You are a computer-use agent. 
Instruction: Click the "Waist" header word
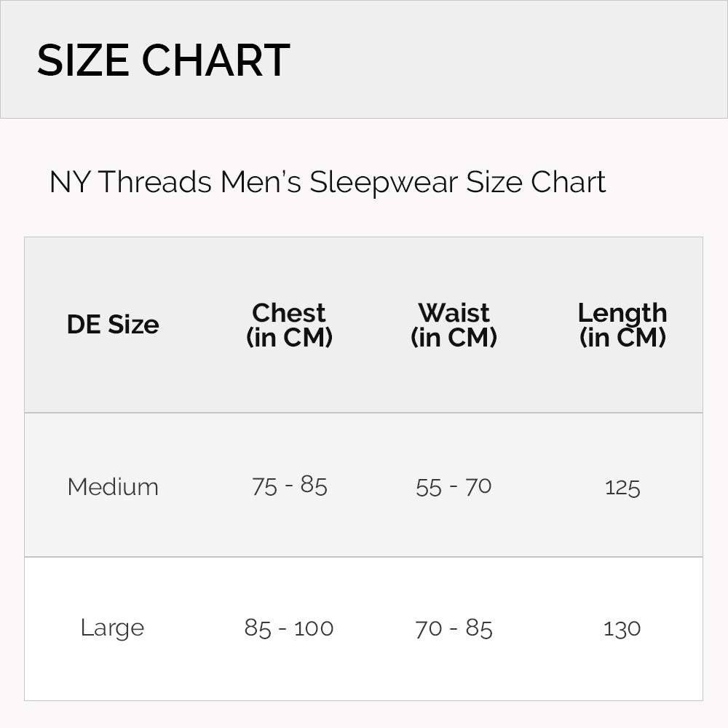pyautogui.click(x=454, y=313)
